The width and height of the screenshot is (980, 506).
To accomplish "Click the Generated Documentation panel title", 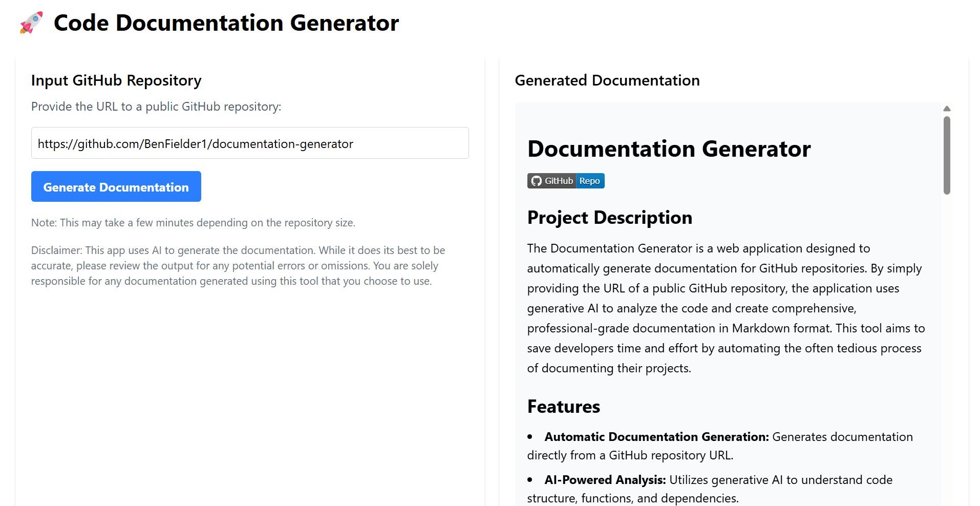I will tap(607, 80).
